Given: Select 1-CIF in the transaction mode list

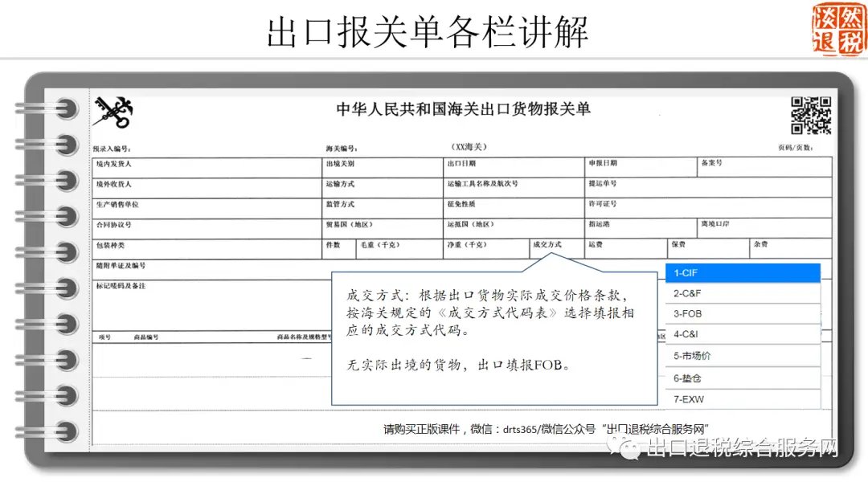Looking at the screenshot, I should [743, 273].
